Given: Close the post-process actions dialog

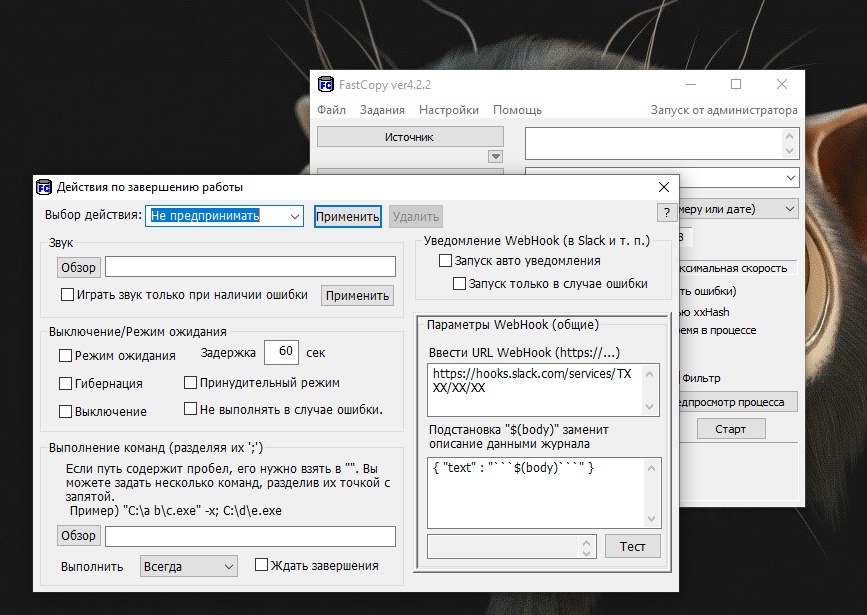Looking at the screenshot, I should [x=664, y=187].
